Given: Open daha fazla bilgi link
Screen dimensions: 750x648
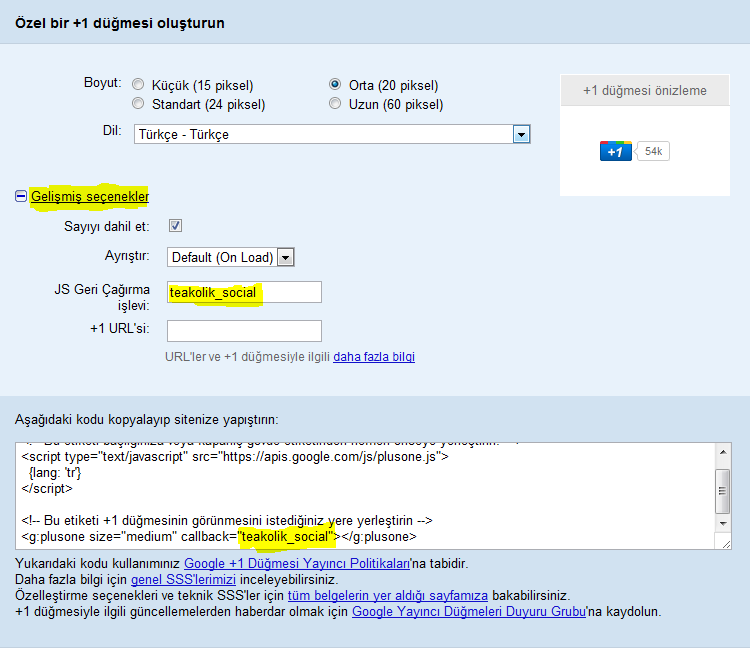Looking at the screenshot, I should [374, 357].
